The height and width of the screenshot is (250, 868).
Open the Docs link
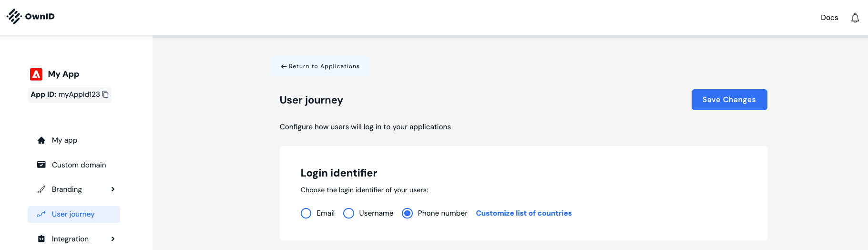pos(829,18)
